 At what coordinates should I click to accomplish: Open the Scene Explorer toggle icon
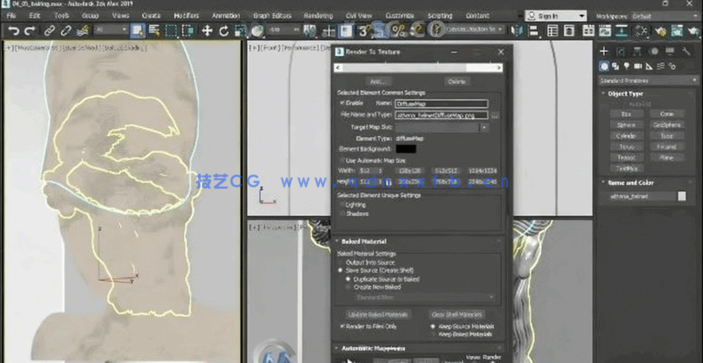pos(552,30)
